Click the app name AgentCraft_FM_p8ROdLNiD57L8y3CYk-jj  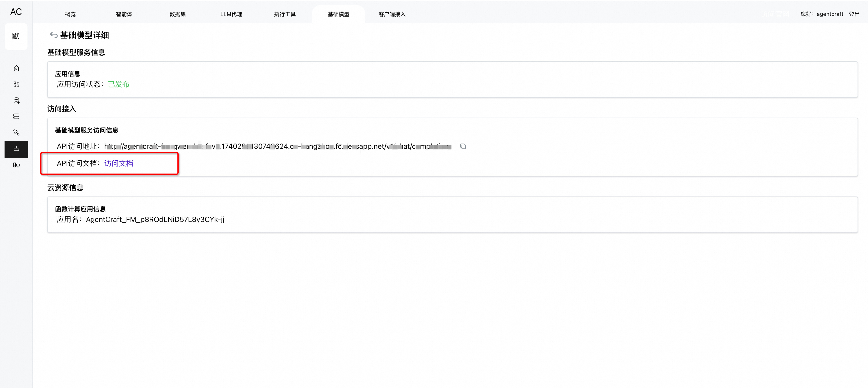tap(155, 220)
